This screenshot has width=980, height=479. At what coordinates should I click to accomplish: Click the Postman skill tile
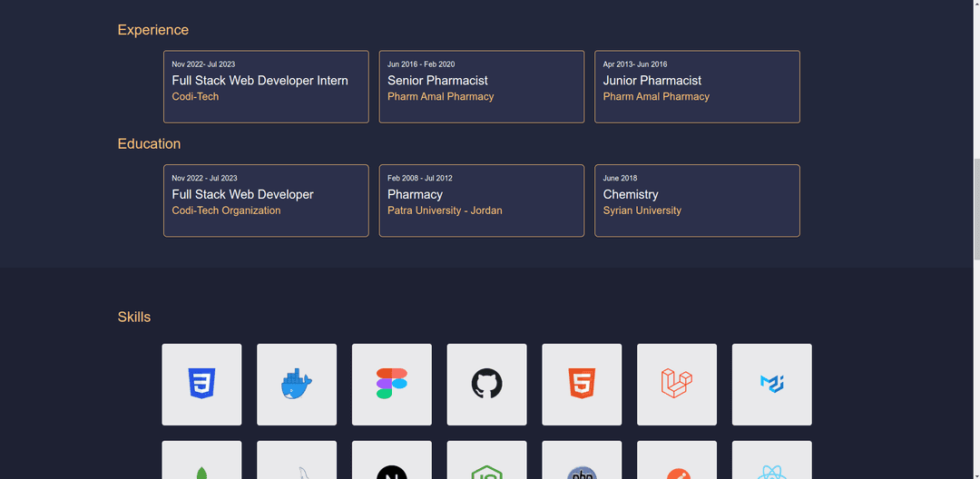click(677, 460)
